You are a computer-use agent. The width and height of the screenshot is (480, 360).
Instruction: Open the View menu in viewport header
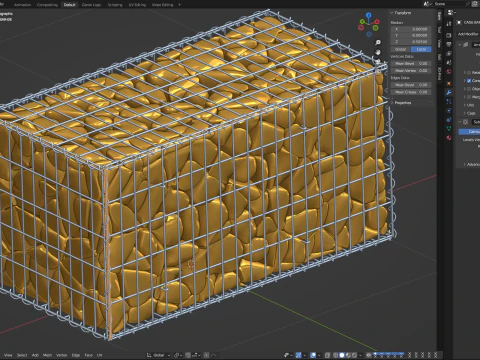pos(8,355)
